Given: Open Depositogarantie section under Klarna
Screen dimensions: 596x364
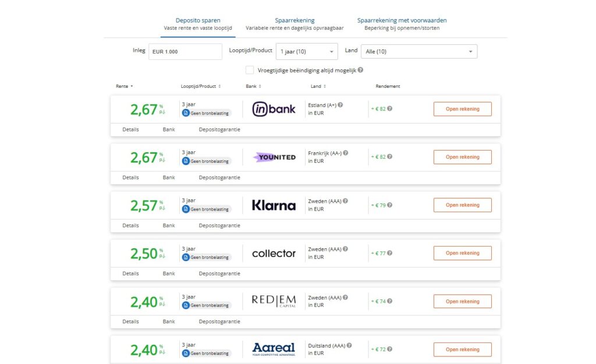Looking at the screenshot, I should (x=219, y=226).
